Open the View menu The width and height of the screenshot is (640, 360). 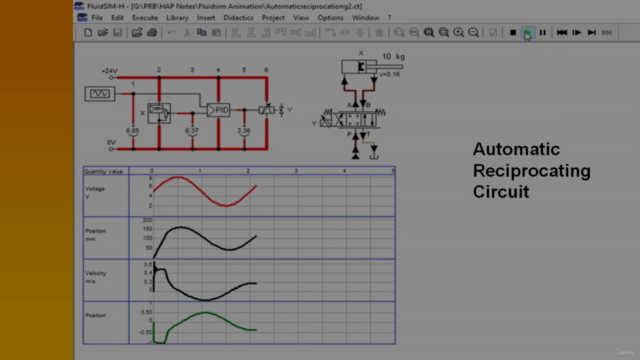click(301, 18)
